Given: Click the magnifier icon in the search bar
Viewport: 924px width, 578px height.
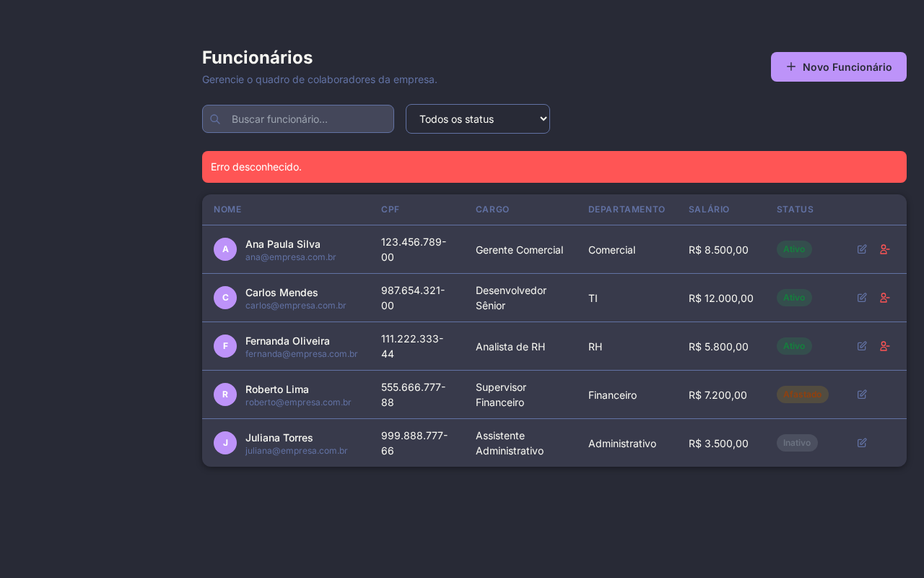Looking at the screenshot, I should (215, 118).
